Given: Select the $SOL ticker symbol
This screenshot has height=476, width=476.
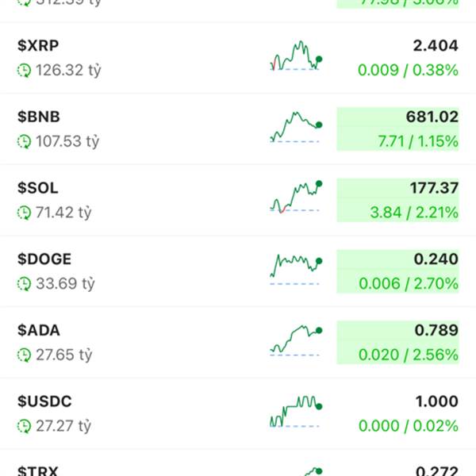Looking at the screenshot, I should (37, 189).
